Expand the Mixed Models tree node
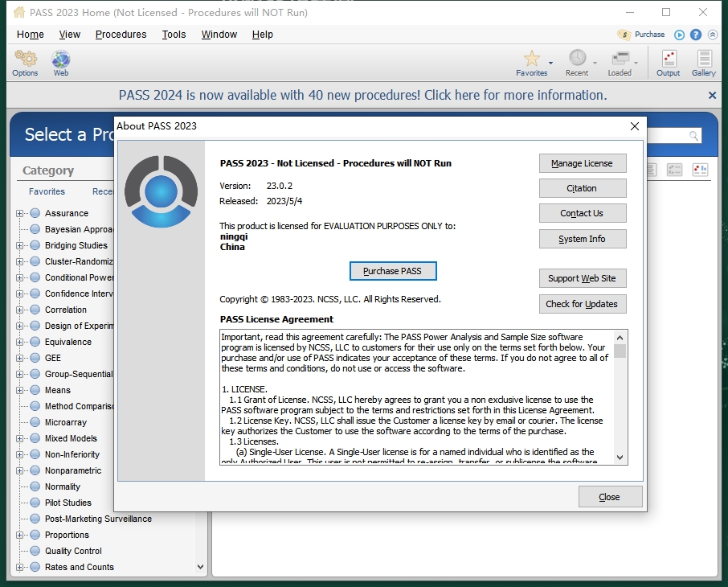Image resolution: width=728 pixels, height=587 pixels. (x=19, y=438)
